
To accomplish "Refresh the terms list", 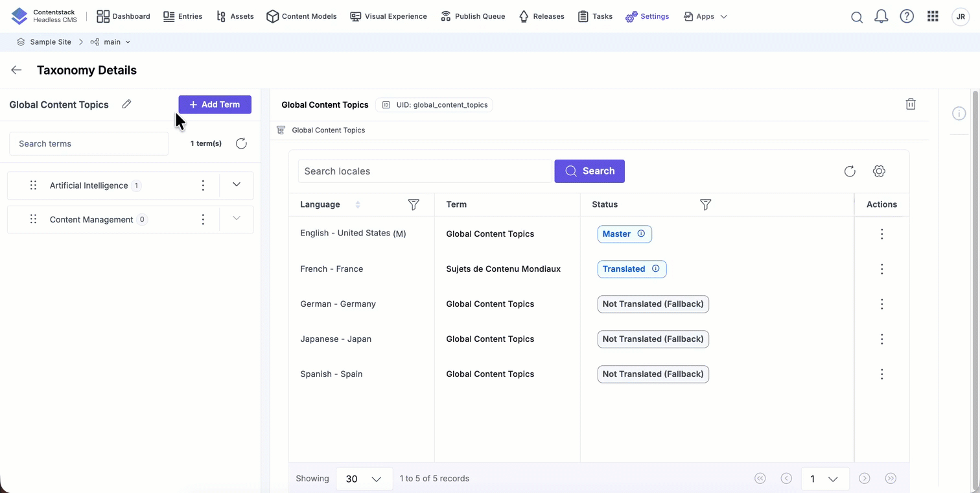I will pyautogui.click(x=241, y=143).
